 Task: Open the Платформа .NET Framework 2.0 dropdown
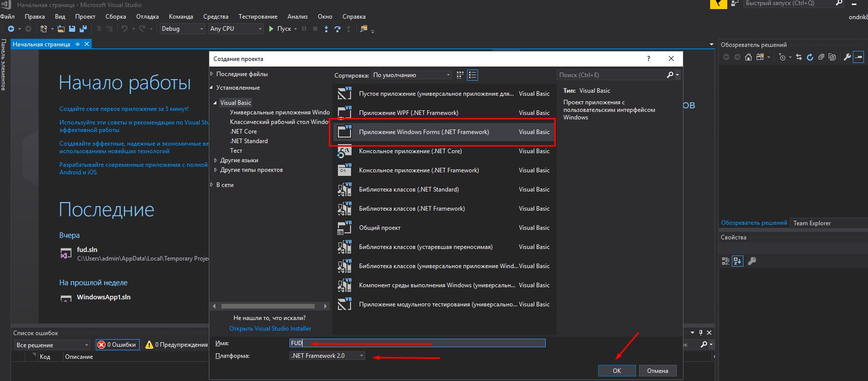pyautogui.click(x=327, y=356)
